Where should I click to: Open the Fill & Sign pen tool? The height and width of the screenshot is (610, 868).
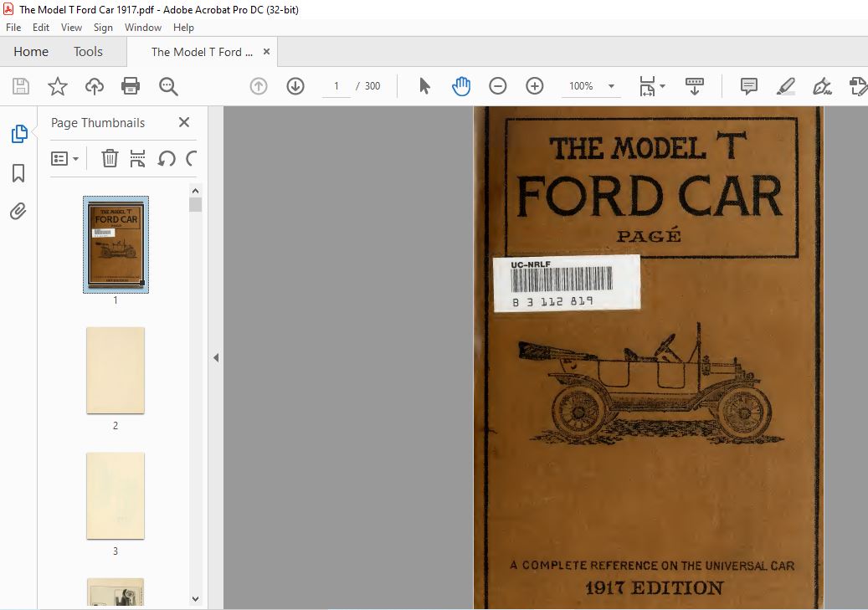tap(822, 86)
